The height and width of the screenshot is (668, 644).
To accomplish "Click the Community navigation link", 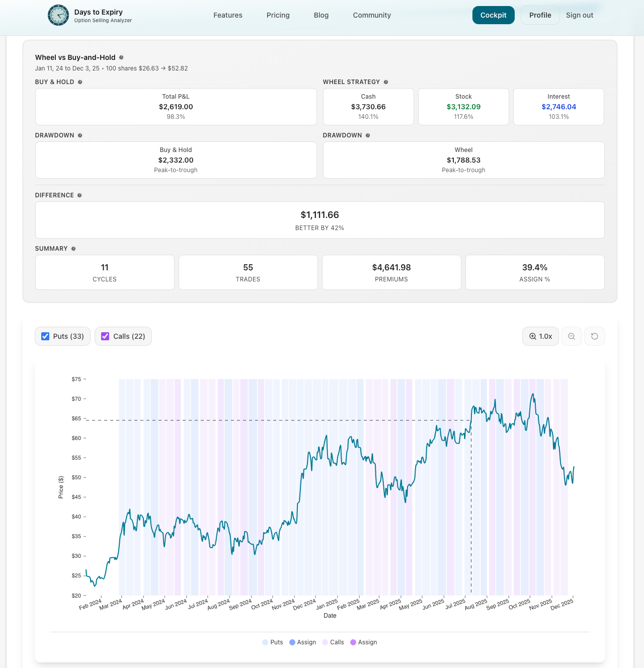I will [x=372, y=15].
